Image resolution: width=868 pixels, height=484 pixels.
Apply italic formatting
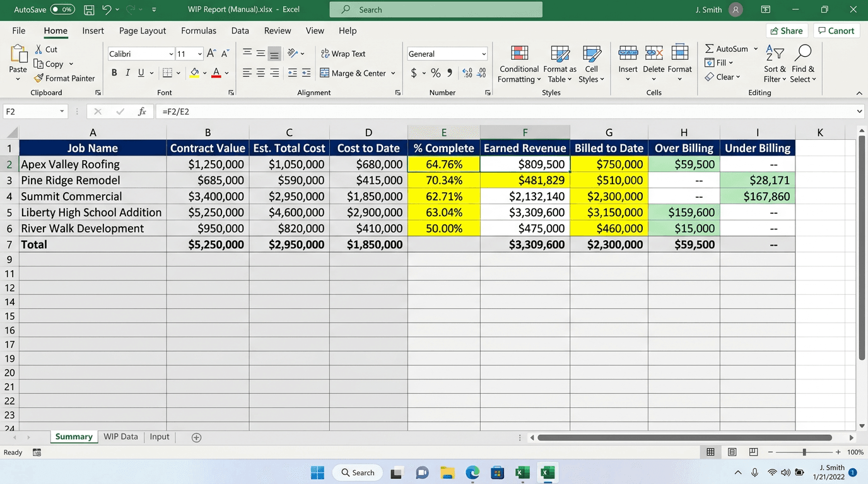point(127,72)
